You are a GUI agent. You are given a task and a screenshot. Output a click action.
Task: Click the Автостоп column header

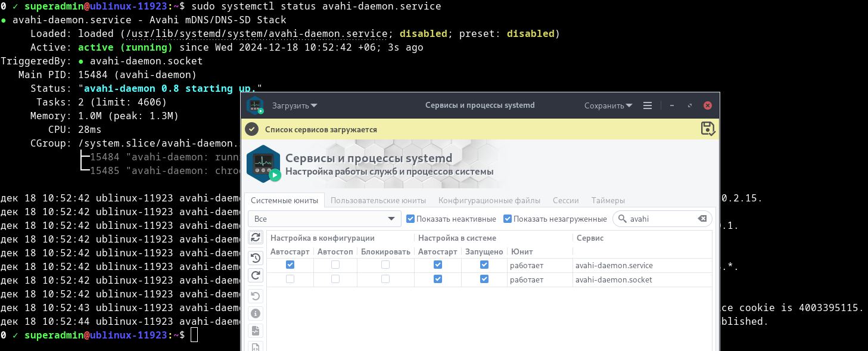(335, 251)
